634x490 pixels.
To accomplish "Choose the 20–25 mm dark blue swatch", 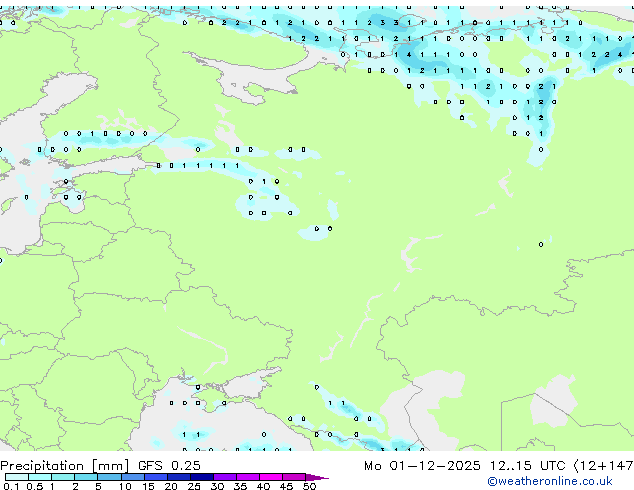I will (179, 477).
